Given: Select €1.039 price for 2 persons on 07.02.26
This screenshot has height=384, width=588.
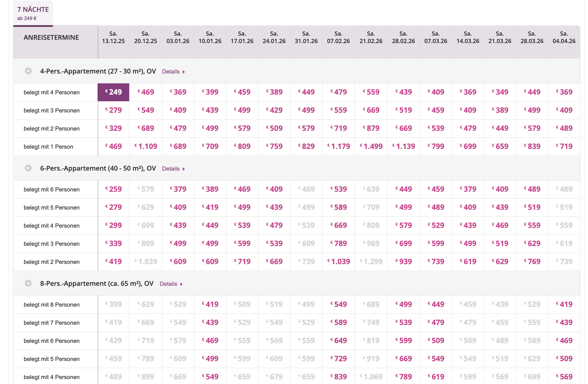Looking at the screenshot, I should [x=338, y=262].
